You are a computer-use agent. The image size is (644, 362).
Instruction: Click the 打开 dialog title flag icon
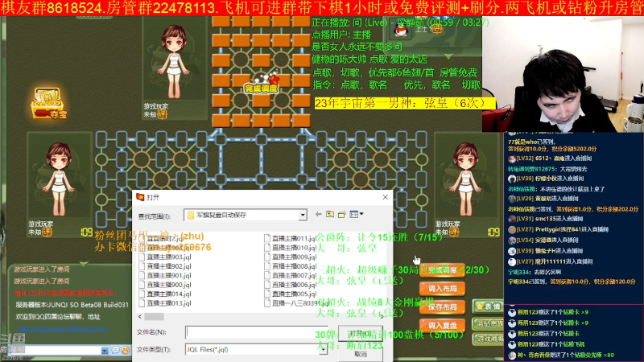[x=140, y=197]
